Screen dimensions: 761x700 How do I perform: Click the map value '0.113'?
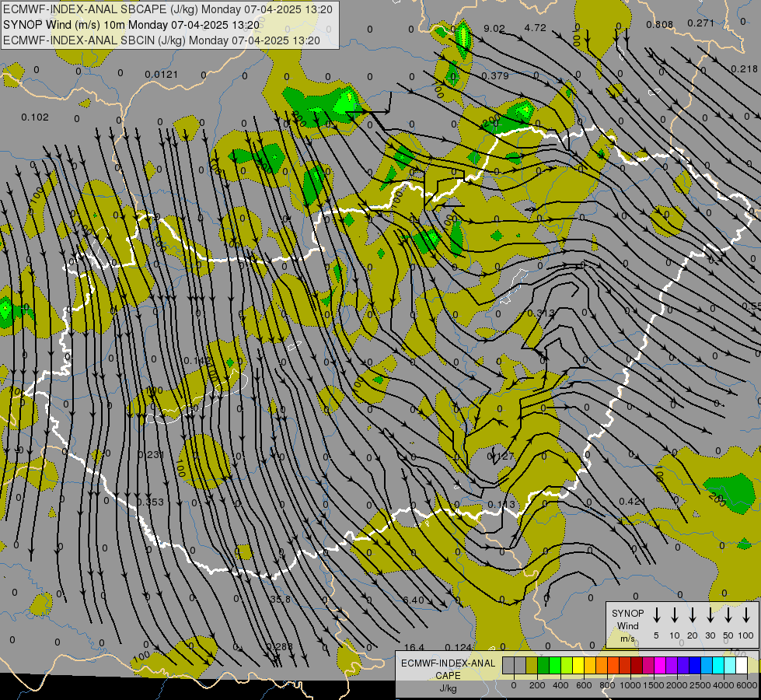501,504
